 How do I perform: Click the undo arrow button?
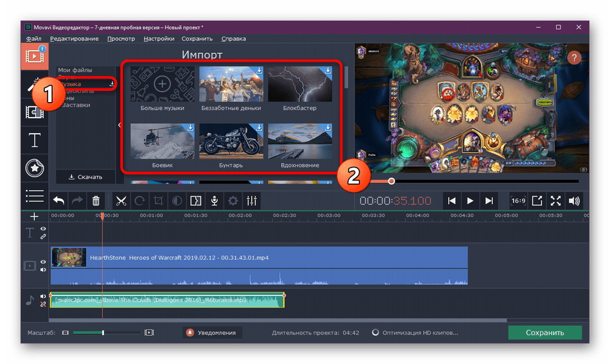point(58,201)
